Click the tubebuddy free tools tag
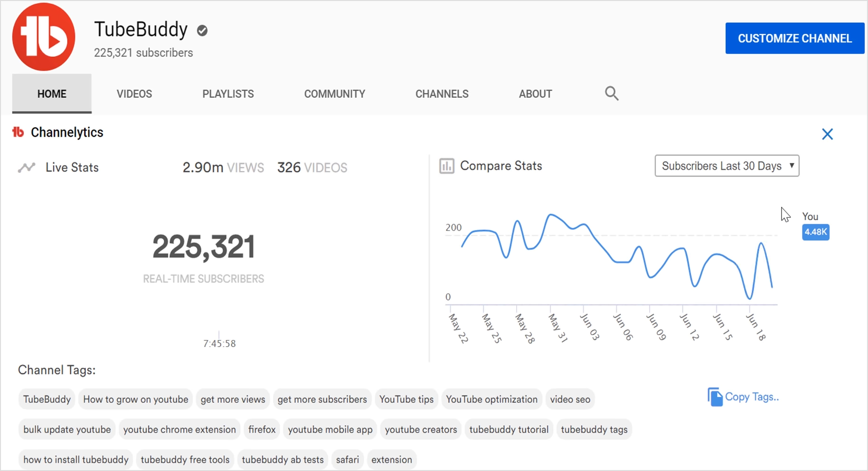The image size is (868, 471). click(185, 460)
